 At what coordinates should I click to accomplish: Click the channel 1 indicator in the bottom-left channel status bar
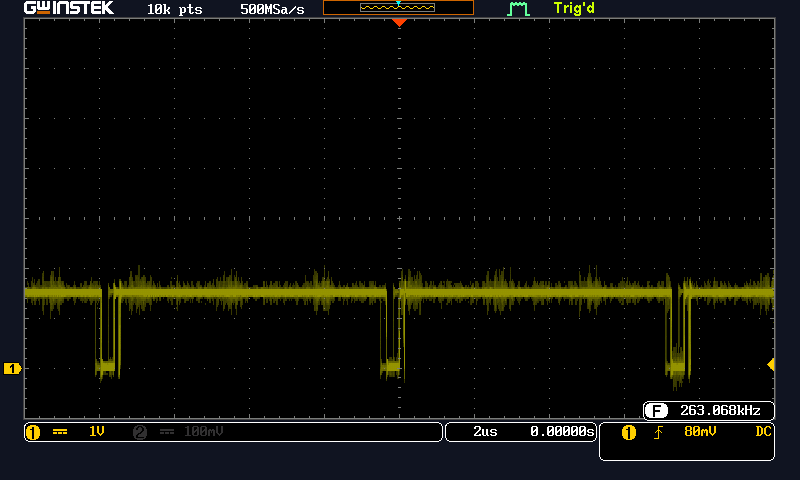[33, 432]
